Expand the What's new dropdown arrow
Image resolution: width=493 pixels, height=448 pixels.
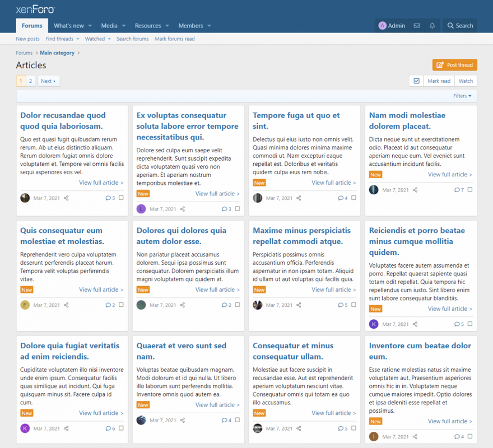[90, 26]
